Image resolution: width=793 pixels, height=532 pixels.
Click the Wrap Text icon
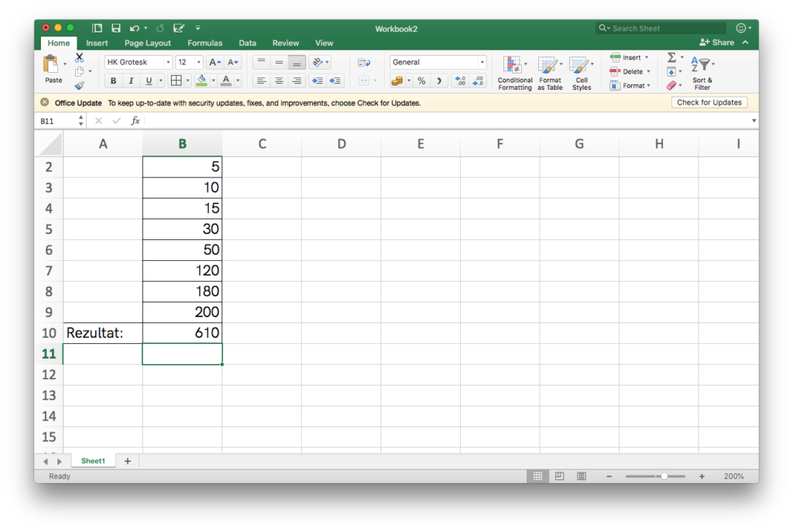[x=364, y=62]
